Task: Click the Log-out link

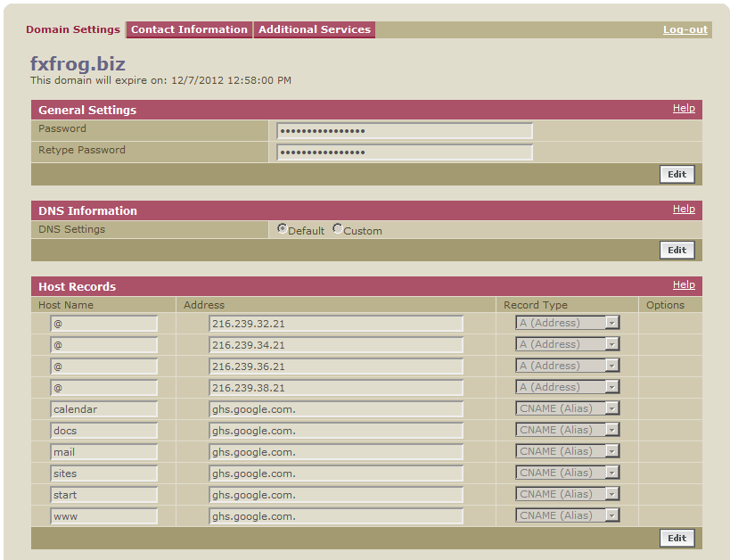Action: 685,29
